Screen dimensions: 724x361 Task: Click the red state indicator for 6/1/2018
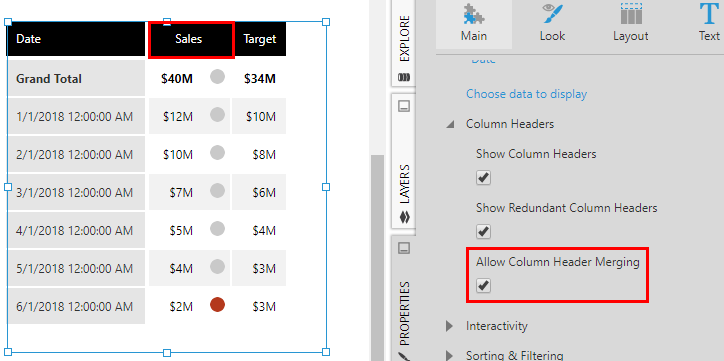point(217,305)
